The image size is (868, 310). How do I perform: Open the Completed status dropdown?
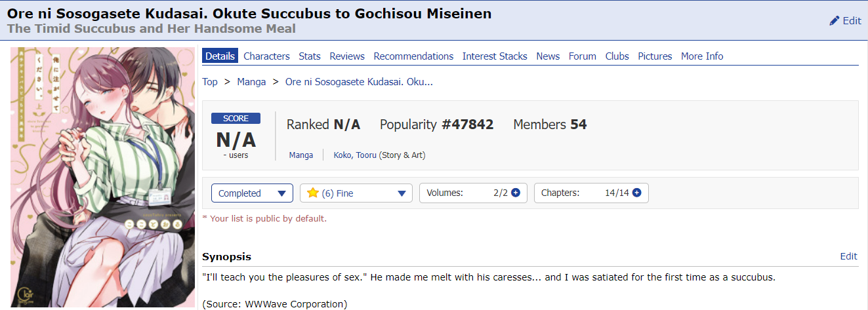pyautogui.click(x=252, y=193)
